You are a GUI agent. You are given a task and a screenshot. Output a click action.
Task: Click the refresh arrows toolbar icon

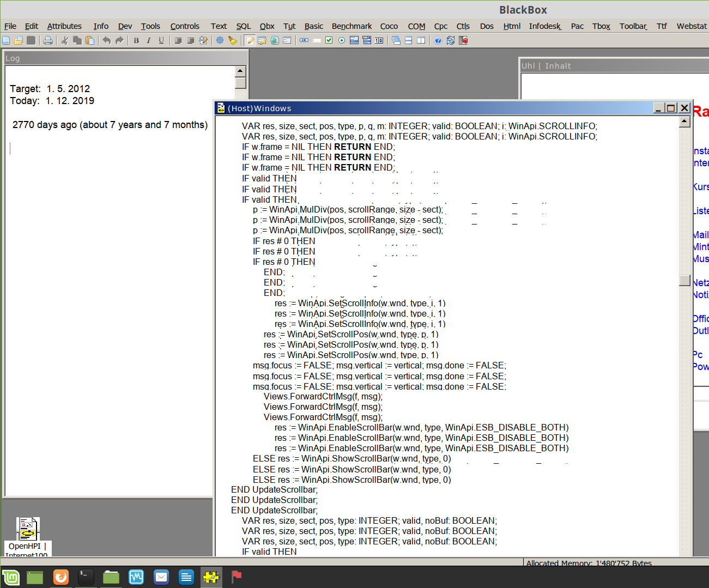(x=451, y=40)
